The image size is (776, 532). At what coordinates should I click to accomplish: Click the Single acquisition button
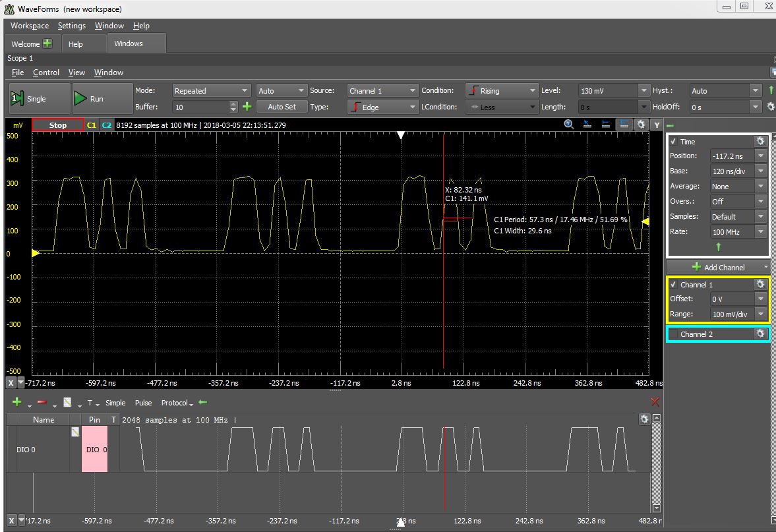pos(40,98)
